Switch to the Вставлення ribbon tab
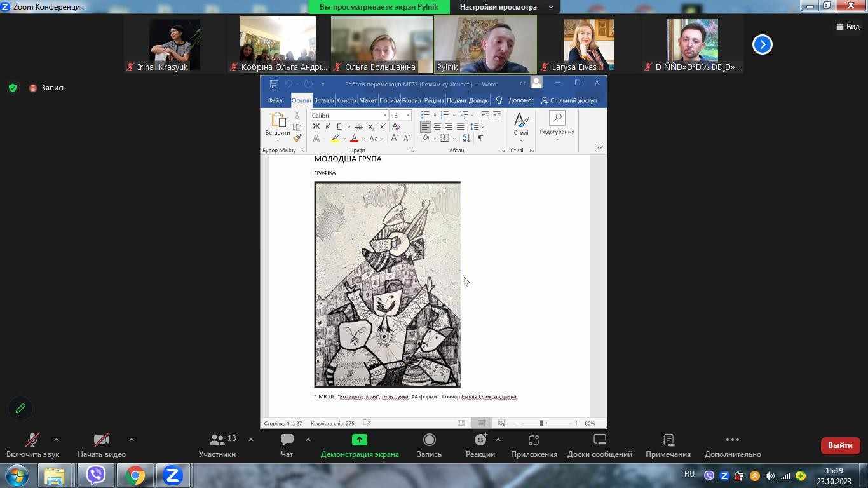This screenshot has width=868, height=488. pyautogui.click(x=324, y=100)
